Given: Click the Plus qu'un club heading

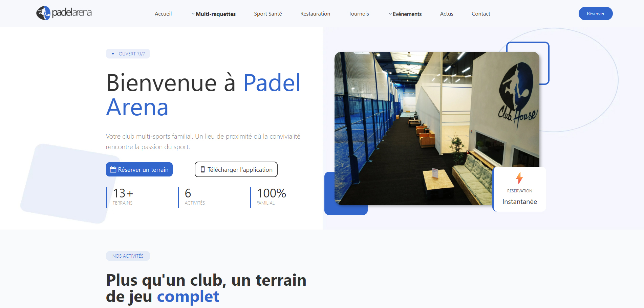Looking at the screenshot, I should [x=206, y=288].
